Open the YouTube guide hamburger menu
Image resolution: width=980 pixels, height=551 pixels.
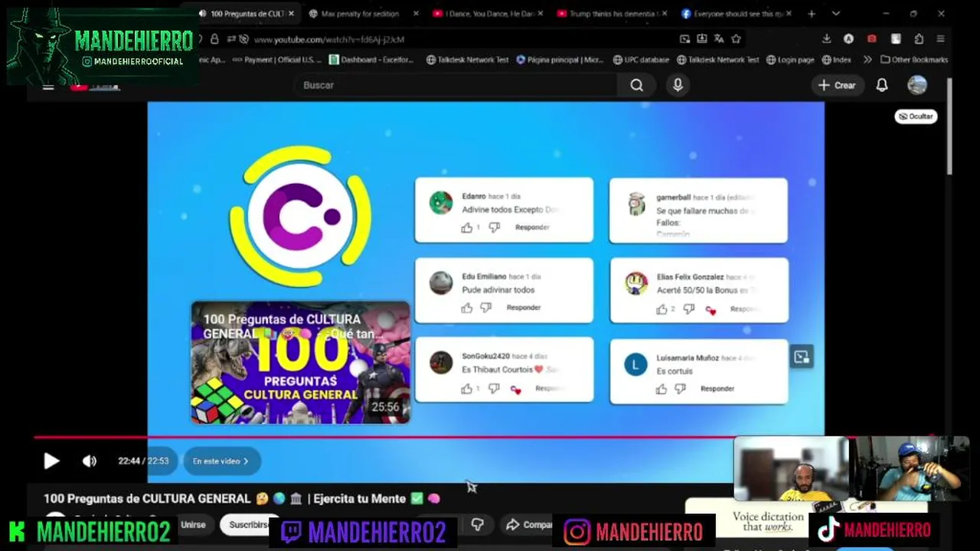(x=48, y=86)
